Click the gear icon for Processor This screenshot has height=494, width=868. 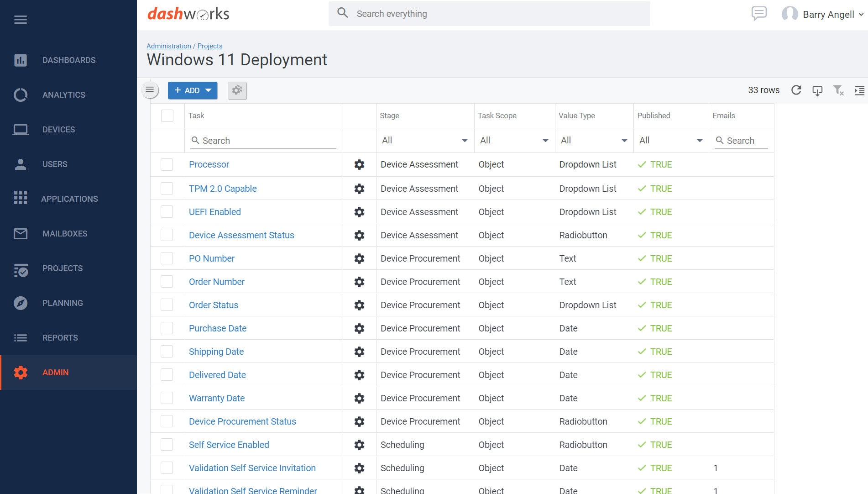coord(360,165)
